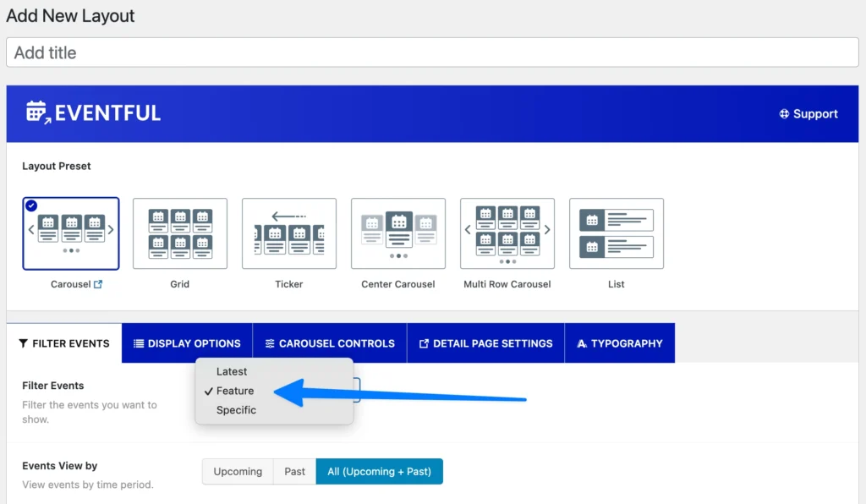Viewport: 866px width, 504px height.
Task: Select the Grid layout preset icon
Action: point(180,233)
